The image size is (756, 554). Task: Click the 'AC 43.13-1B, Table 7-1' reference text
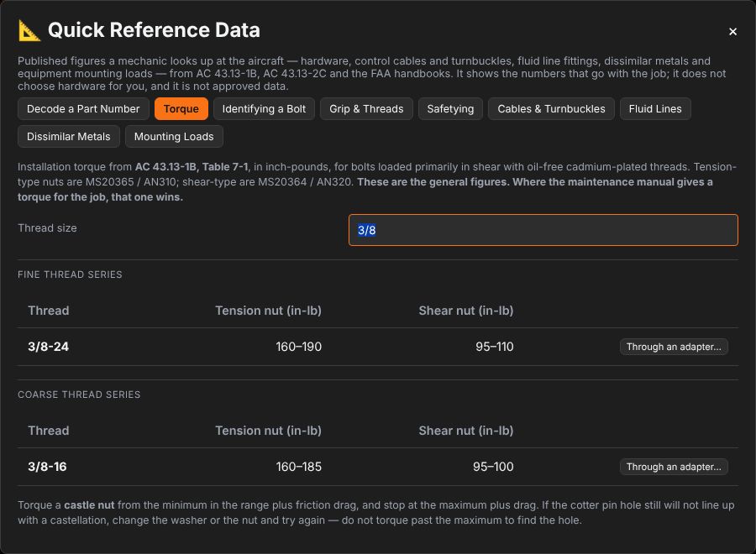point(192,167)
